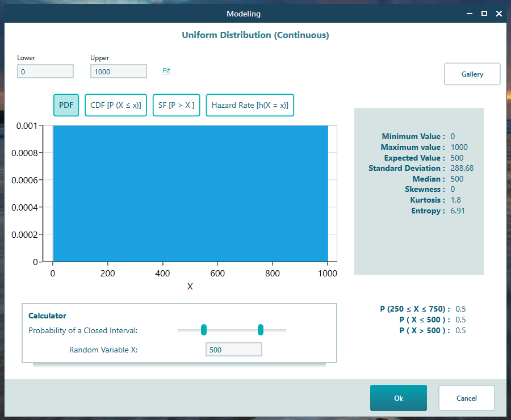The image size is (511, 420).
Task: Maximize the Modeling window
Action: (x=484, y=14)
